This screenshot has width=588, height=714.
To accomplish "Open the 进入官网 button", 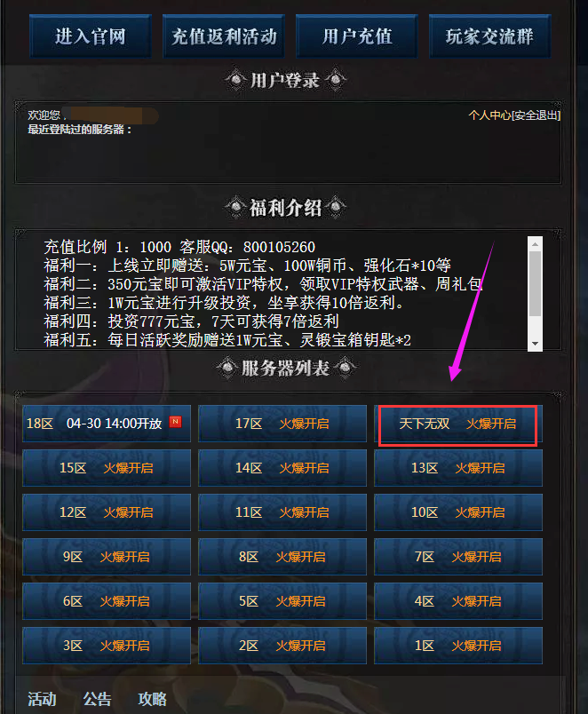I will (x=91, y=36).
